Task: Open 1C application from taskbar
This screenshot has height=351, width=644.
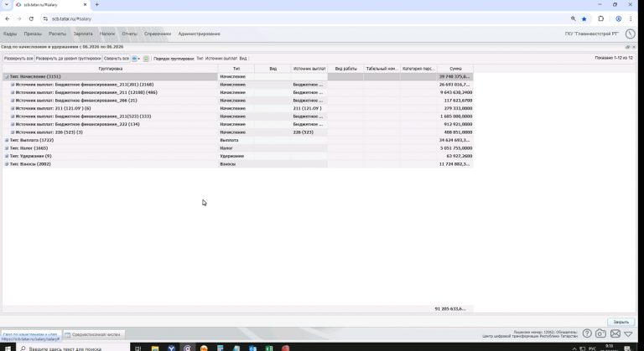Action: (x=204, y=348)
